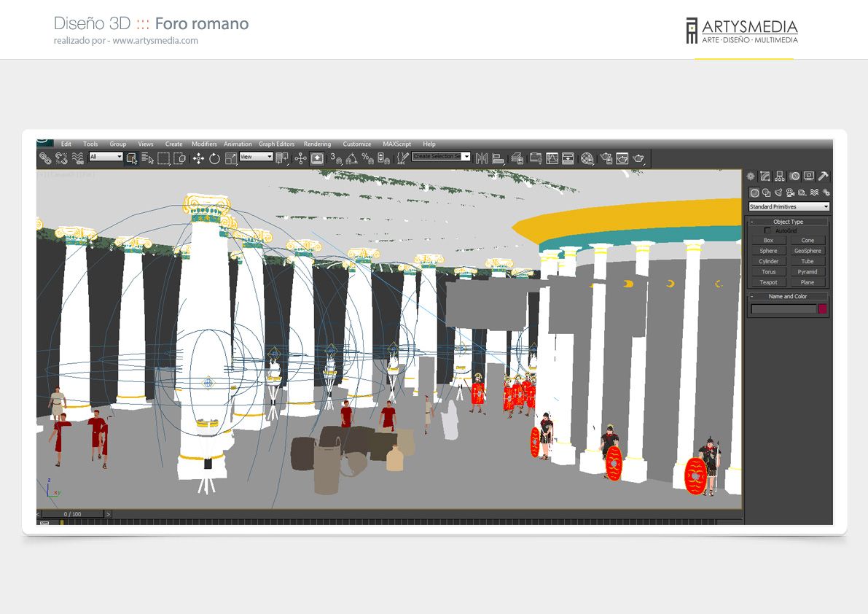Select the Lights category icon
Viewport: 868px width, 614px height.
778,193
